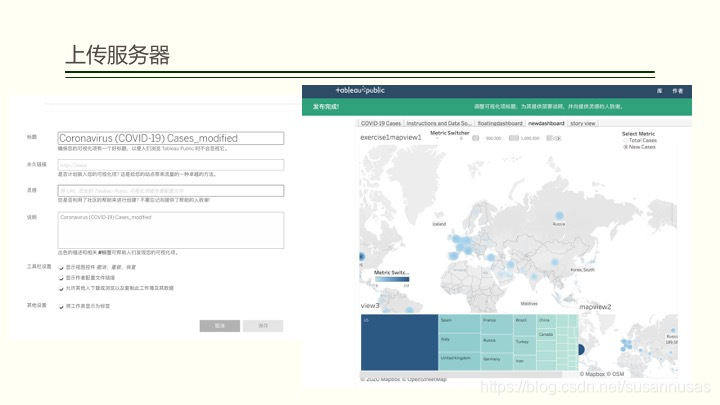The image size is (720, 405).
Task: Click the Korea, South label on map
Action: [582, 270]
